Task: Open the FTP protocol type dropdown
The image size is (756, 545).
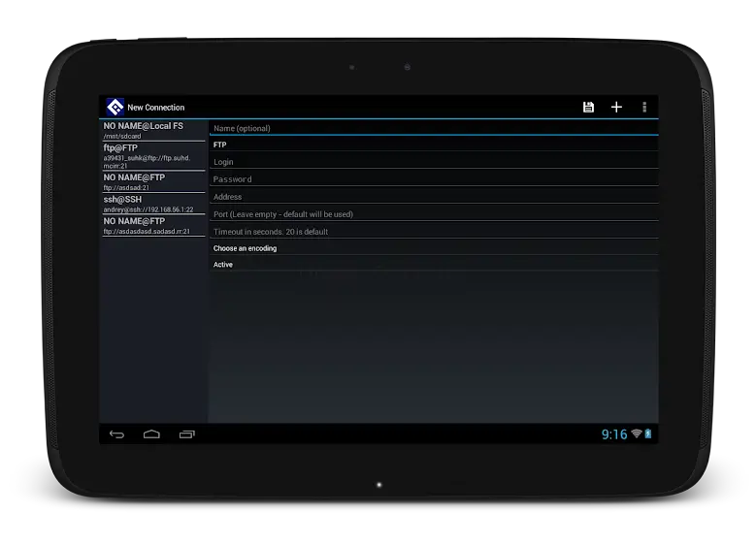Action: [x=434, y=144]
